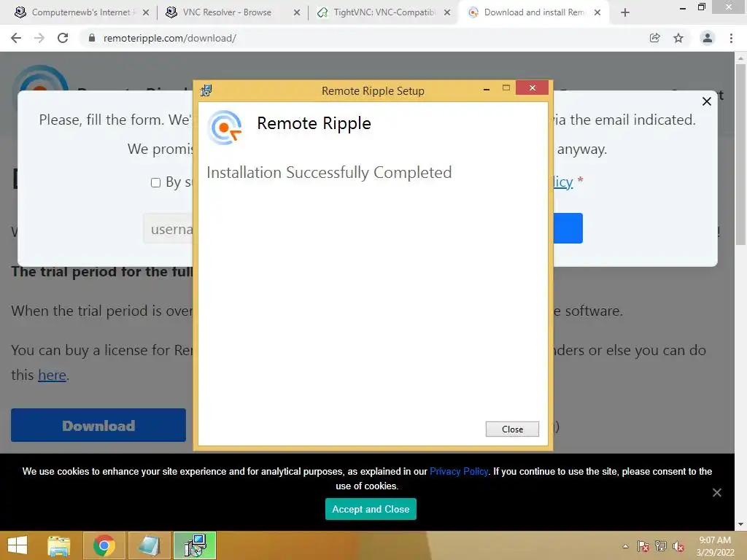Show hidden system tray icons

[x=625, y=546]
